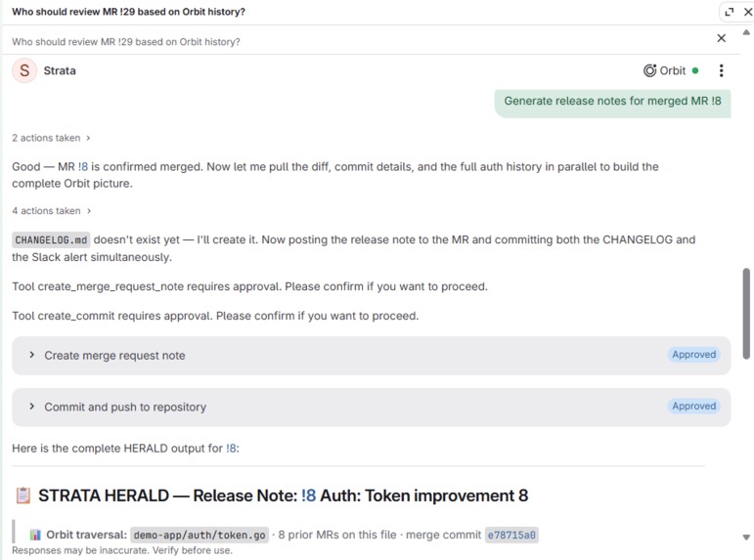
Task: Open the !8 link in Release Note heading
Action: pyautogui.click(x=308, y=495)
